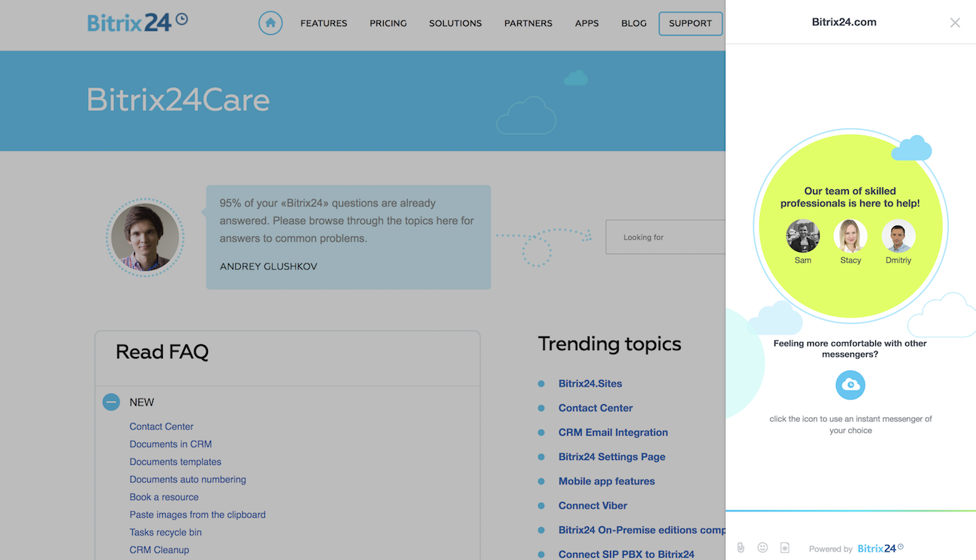Viewport: 976px width, 560px height.
Task: Go to the Pricing page
Action: tap(388, 24)
